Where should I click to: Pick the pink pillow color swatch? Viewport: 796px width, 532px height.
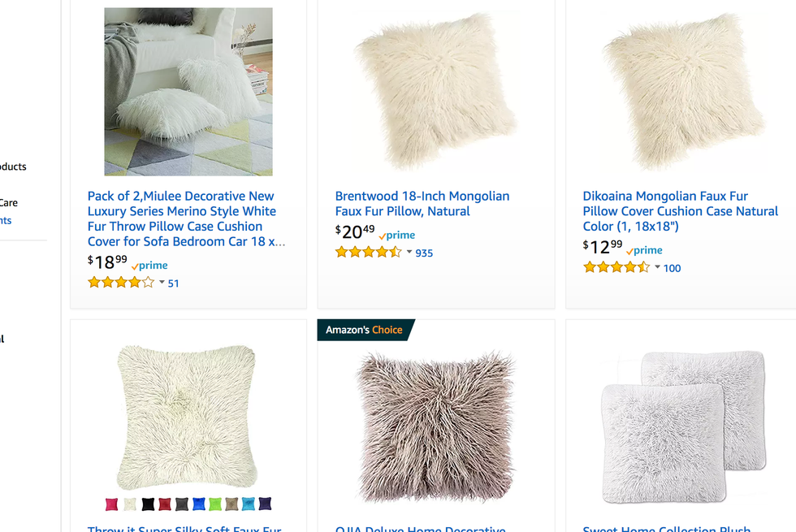pyautogui.click(x=112, y=504)
